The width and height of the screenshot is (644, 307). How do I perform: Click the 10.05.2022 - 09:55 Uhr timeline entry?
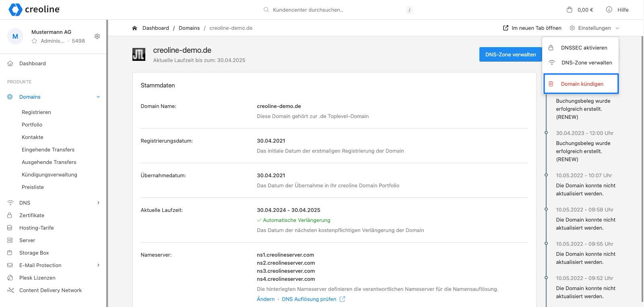(x=584, y=244)
